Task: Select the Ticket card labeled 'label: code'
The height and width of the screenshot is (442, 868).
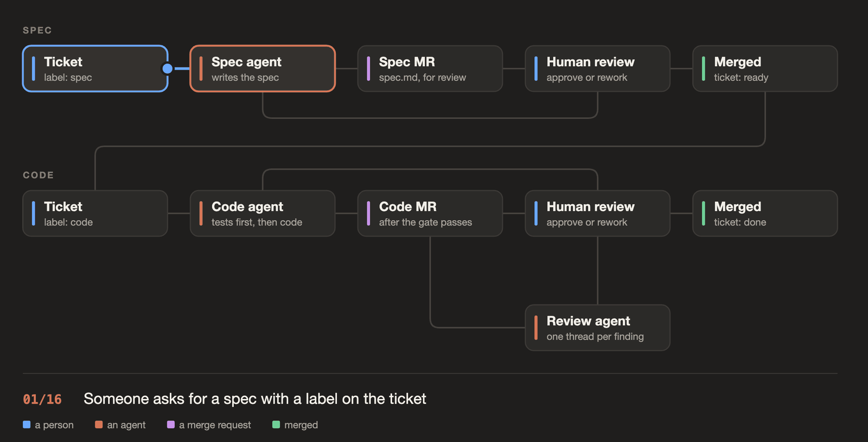Action: point(95,213)
